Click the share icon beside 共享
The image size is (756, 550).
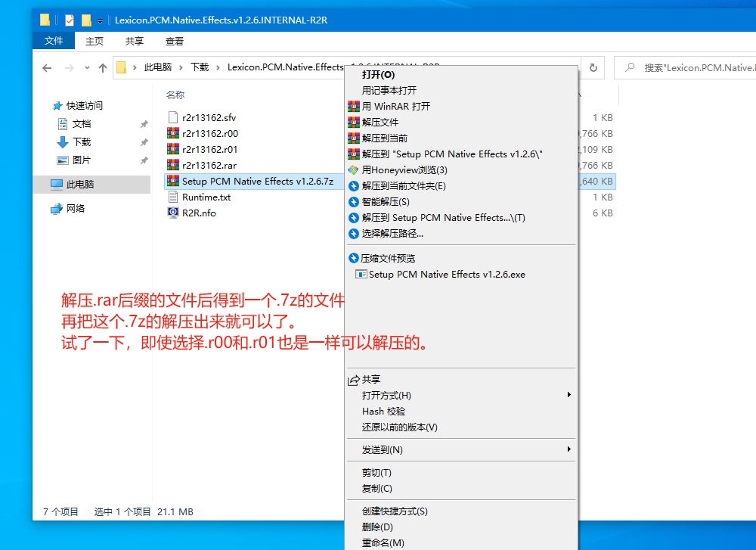(x=354, y=380)
